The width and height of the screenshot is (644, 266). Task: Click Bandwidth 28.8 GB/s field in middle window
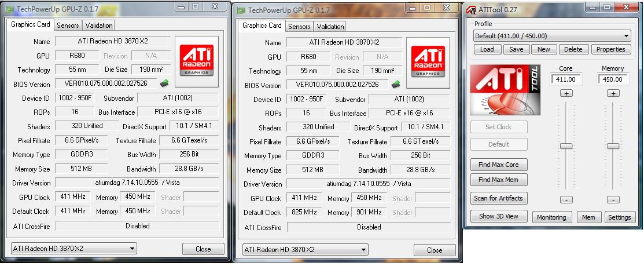[421, 169]
